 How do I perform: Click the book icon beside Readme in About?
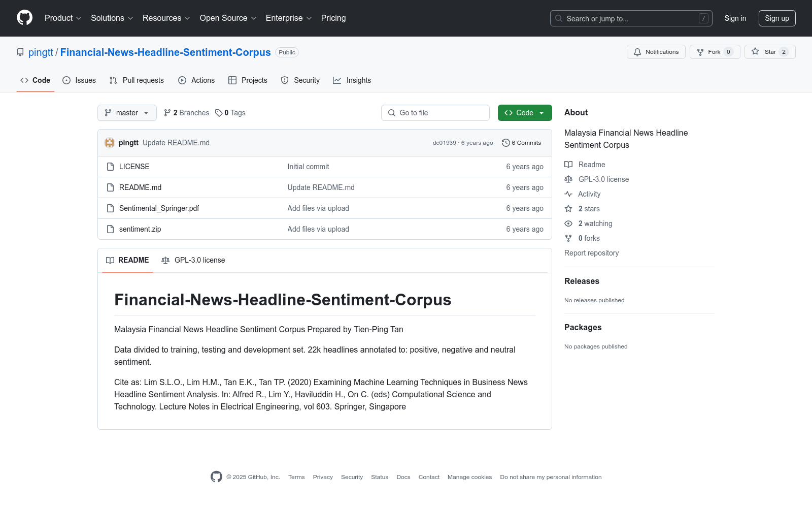568,165
